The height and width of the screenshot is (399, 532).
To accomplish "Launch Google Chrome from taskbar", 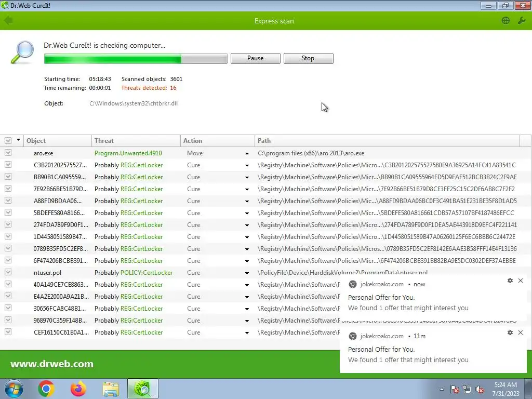I will [x=46, y=389].
